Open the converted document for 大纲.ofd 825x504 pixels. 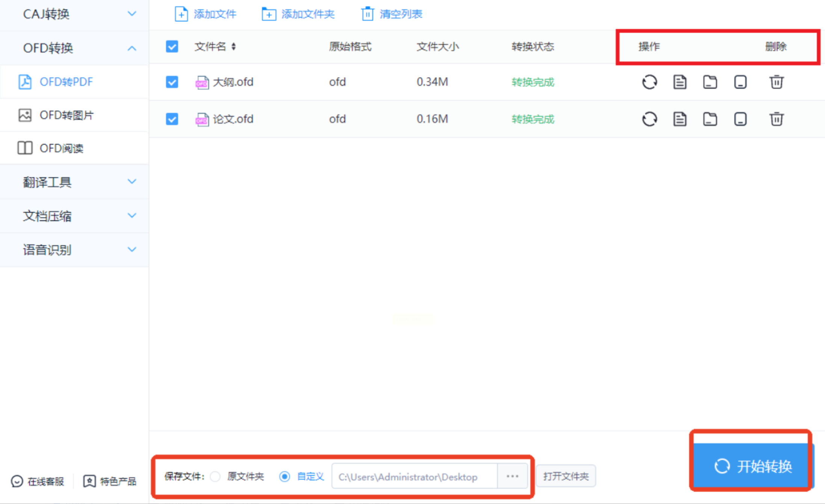coord(680,82)
